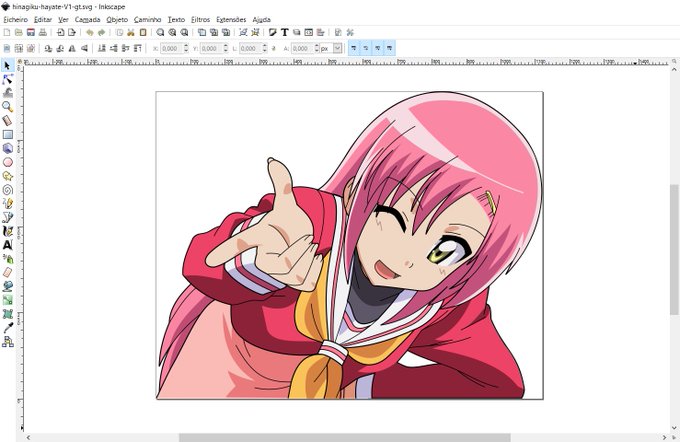Select the arrow Selector tool
Screen dimensions: 680x442
(x=7, y=65)
